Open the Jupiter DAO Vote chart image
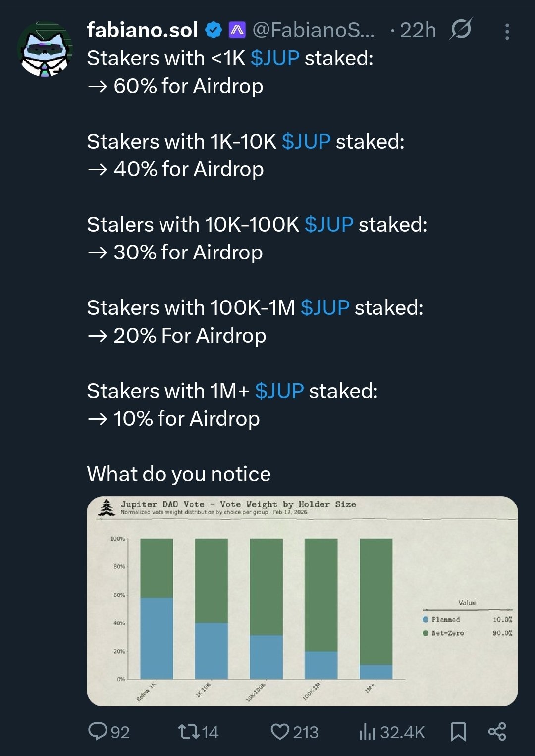Screen dimensions: 535x756 [302, 601]
